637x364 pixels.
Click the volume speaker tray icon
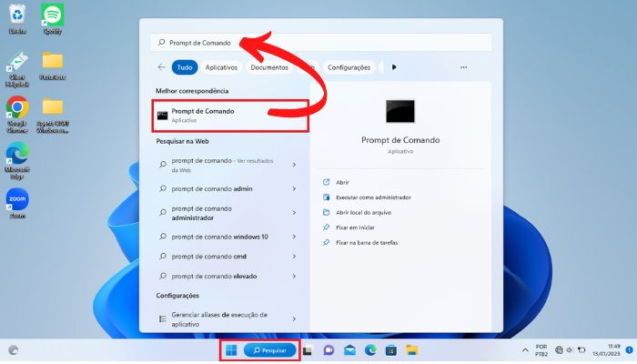click(570, 349)
